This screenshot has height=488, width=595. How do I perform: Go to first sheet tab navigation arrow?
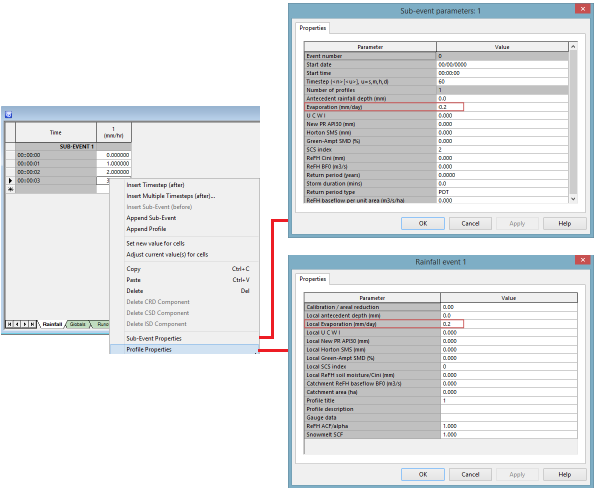pos(9,324)
